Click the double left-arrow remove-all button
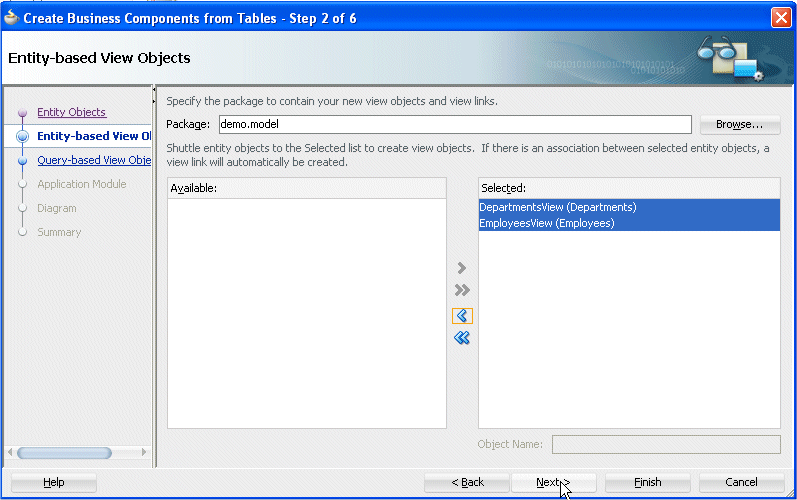The image size is (797, 500). click(462, 337)
